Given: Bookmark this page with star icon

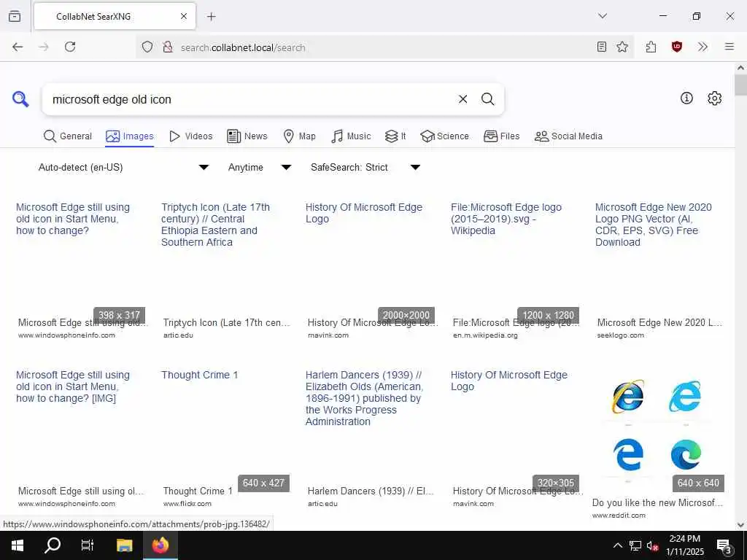Looking at the screenshot, I should pyautogui.click(x=622, y=47).
